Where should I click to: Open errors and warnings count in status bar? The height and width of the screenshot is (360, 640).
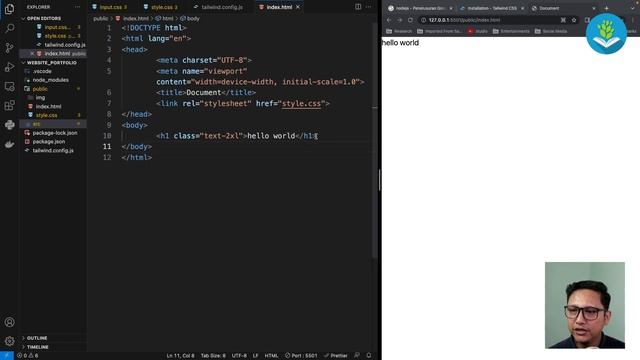28,356
